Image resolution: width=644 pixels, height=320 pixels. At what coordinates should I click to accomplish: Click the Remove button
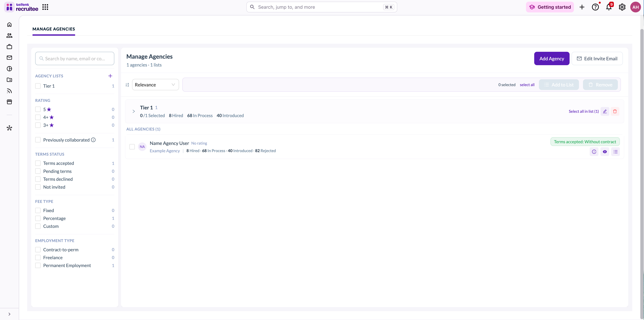pos(600,85)
